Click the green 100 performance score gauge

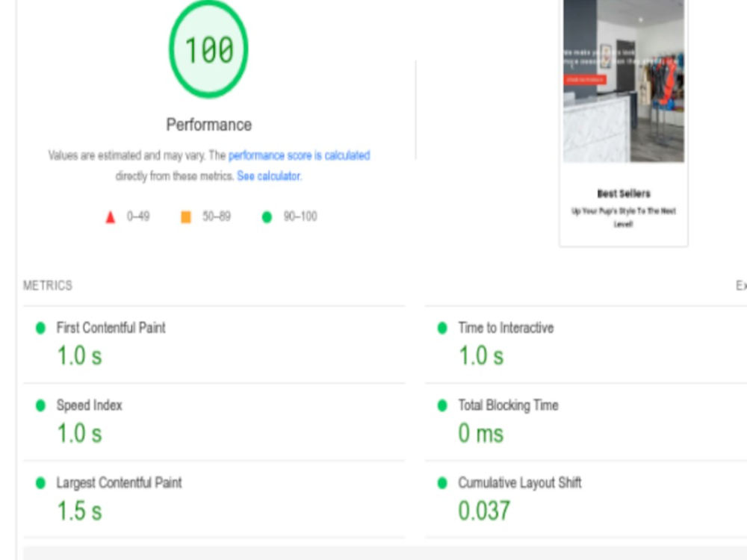tap(208, 49)
